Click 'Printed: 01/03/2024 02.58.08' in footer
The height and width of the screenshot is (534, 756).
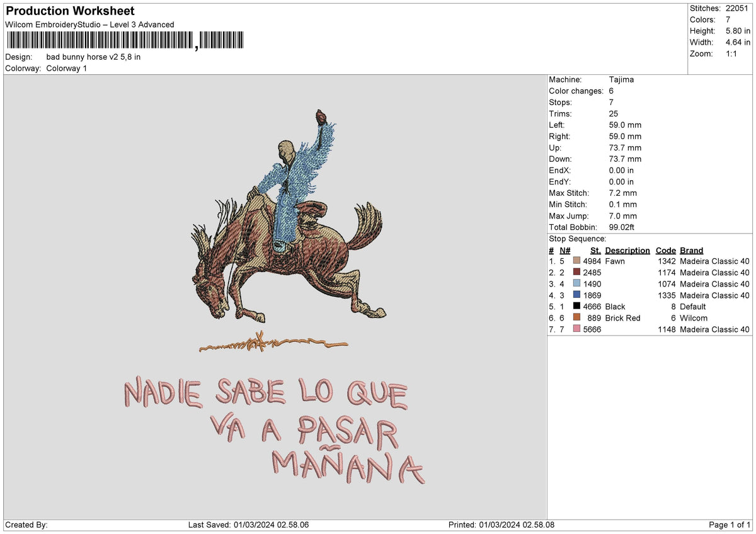[x=501, y=525]
